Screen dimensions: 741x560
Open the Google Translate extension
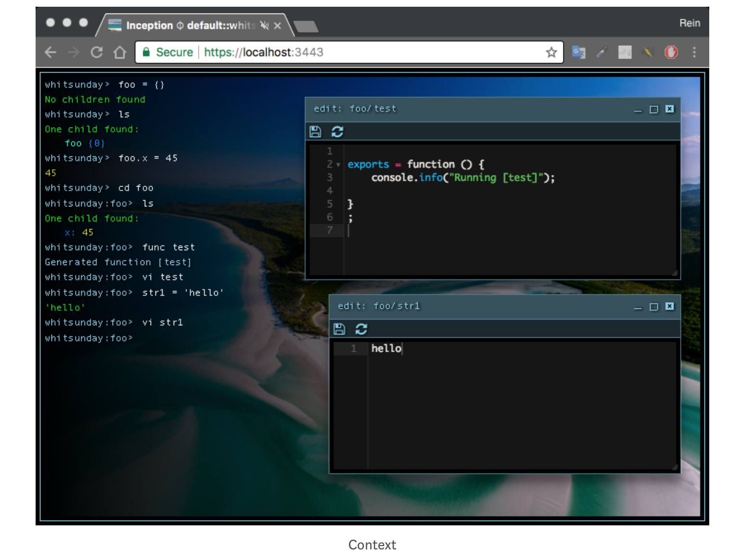(579, 52)
